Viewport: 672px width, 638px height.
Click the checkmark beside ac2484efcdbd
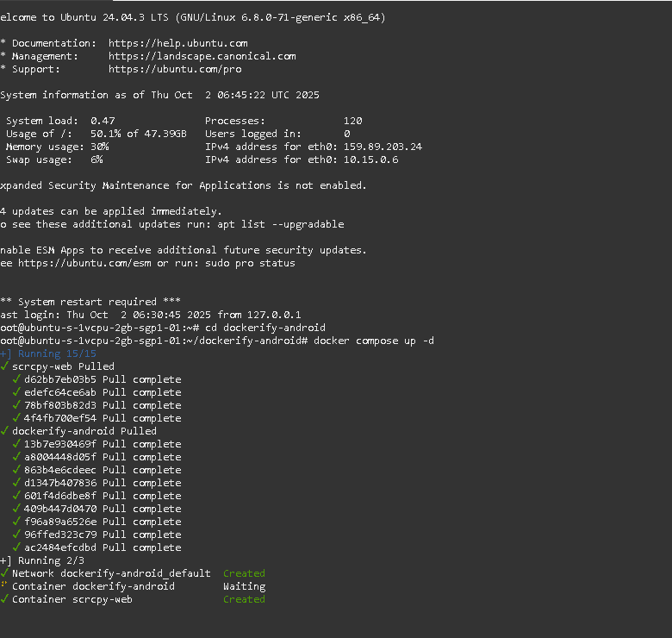click(x=16, y=547)
